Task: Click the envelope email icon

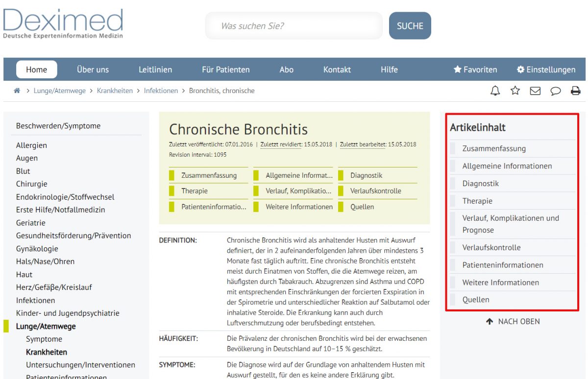Action: tap(535, 91)
